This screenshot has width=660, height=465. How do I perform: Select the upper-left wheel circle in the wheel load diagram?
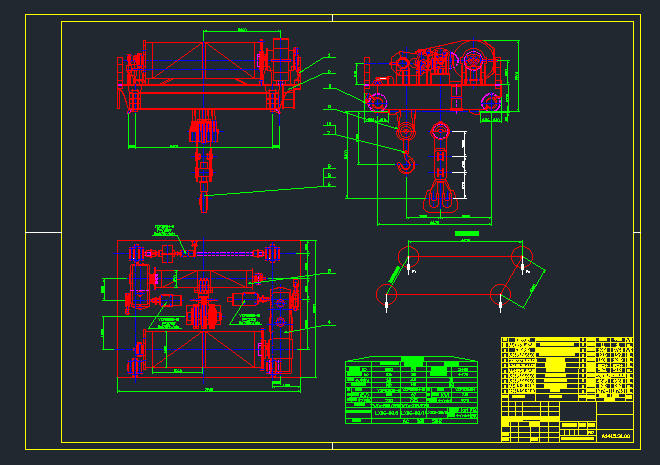(x=408, y=256)
